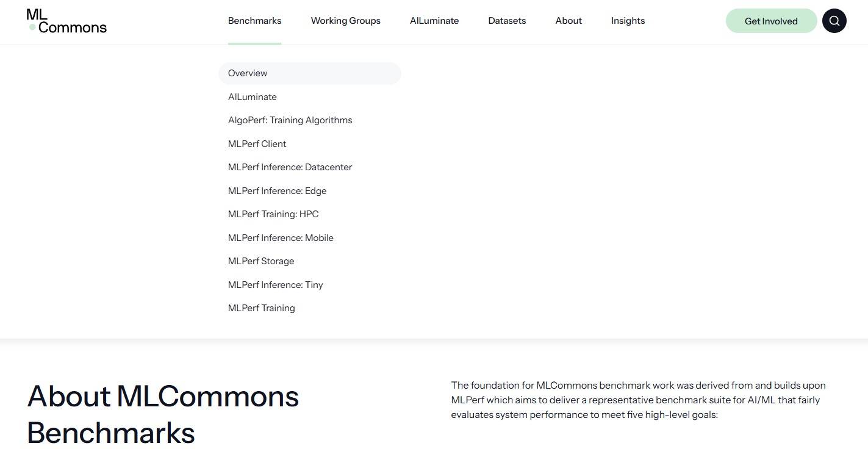
Task: Choose MLPerf Inference: Mobile
Action: (281, 238)
